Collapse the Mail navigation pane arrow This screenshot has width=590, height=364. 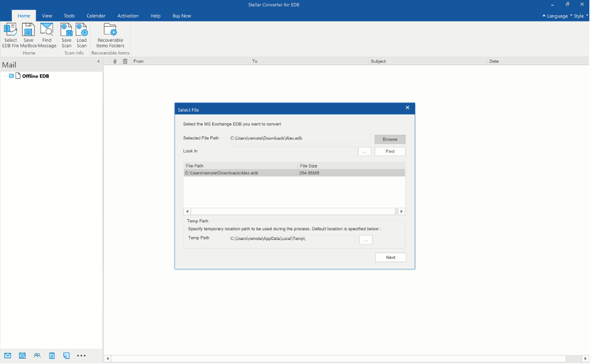(99, 61)
